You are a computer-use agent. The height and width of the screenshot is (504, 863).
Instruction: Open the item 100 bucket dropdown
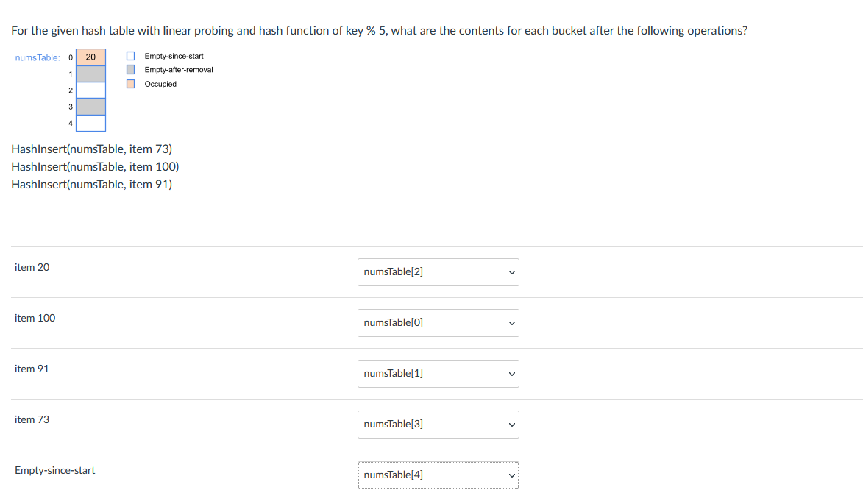tap(438, 323)
